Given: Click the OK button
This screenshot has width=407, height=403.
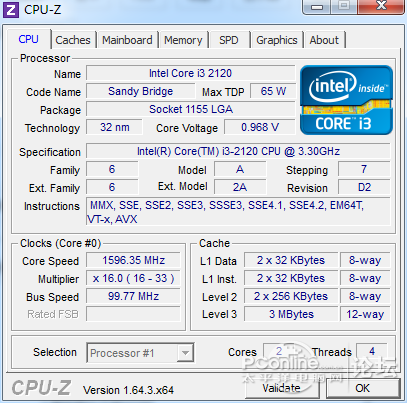Looking at the screenshot, I should coord(363,388).
